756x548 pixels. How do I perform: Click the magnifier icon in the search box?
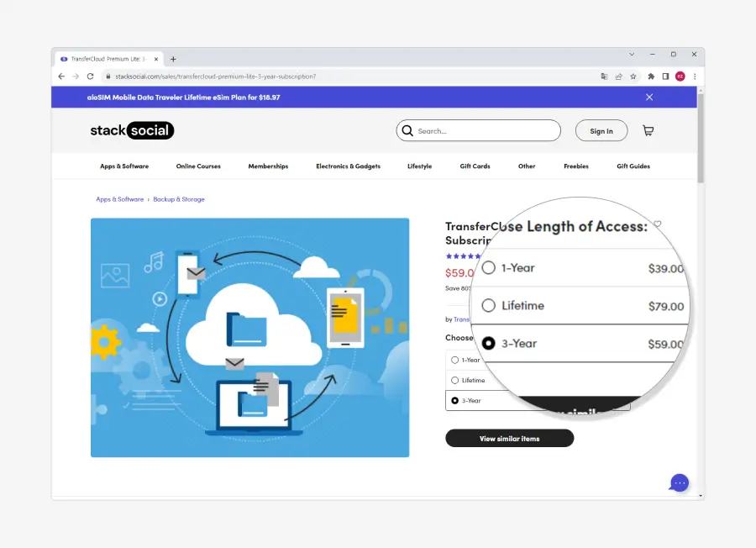pos(407,131)
